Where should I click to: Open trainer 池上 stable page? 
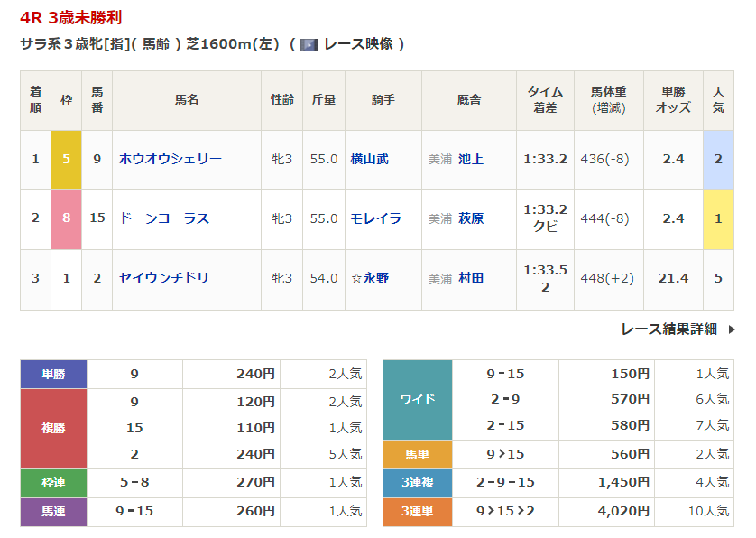(x=471, y=159)
